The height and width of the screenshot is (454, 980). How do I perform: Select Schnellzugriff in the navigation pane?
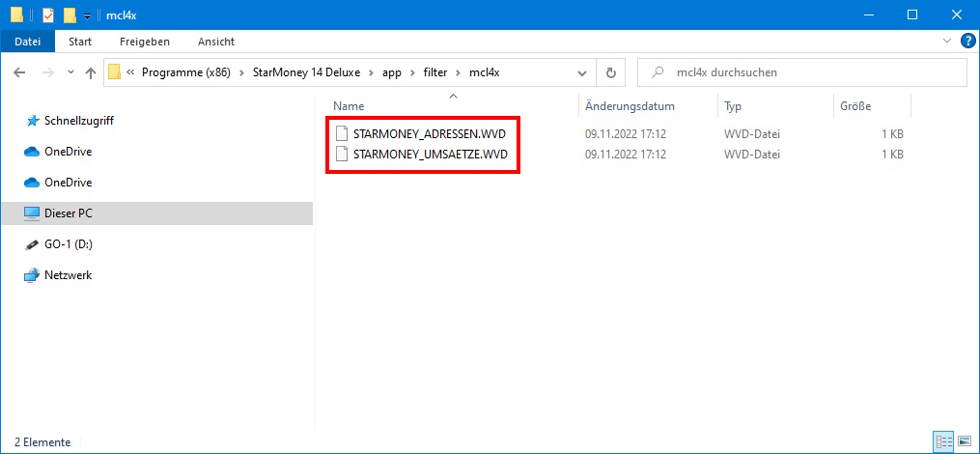[79, 121]
